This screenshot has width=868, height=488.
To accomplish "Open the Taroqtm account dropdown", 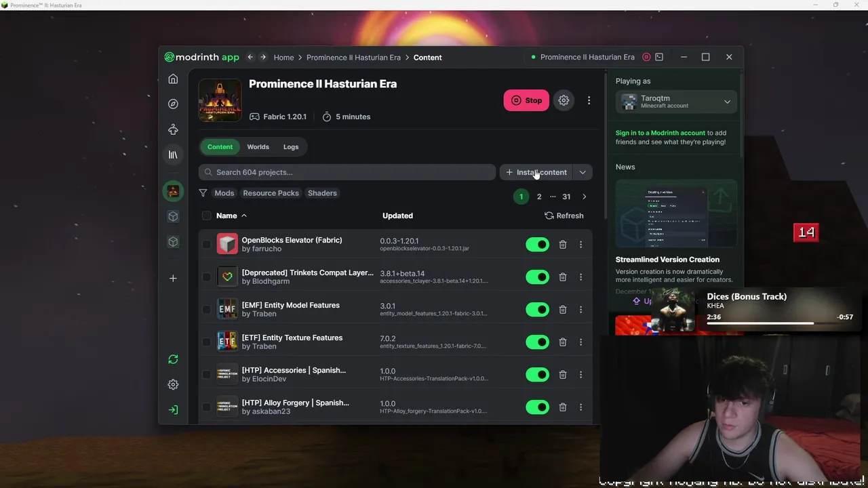I will pyautogui.click(x=676, y=102).
